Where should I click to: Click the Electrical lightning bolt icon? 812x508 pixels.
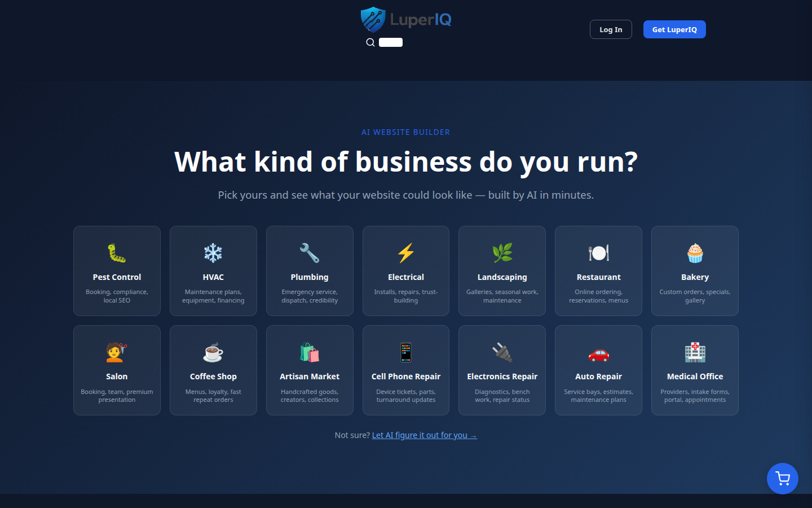405,252
